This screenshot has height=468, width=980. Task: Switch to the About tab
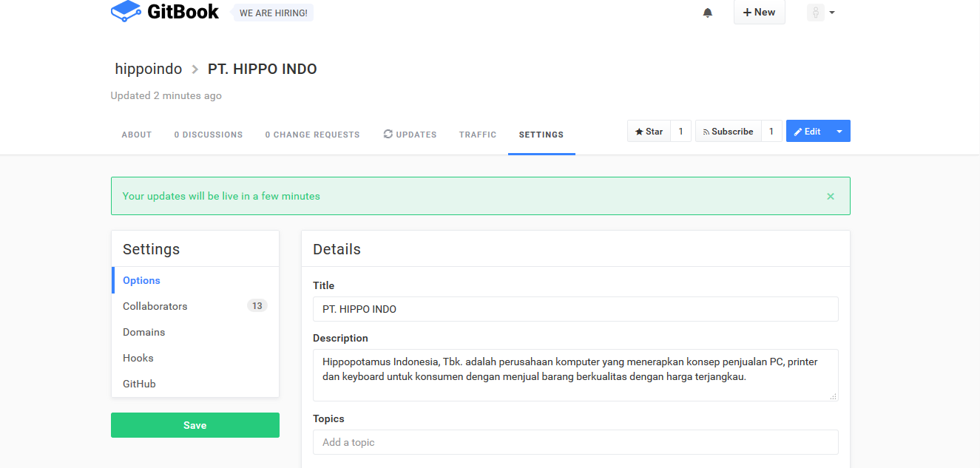137,135
